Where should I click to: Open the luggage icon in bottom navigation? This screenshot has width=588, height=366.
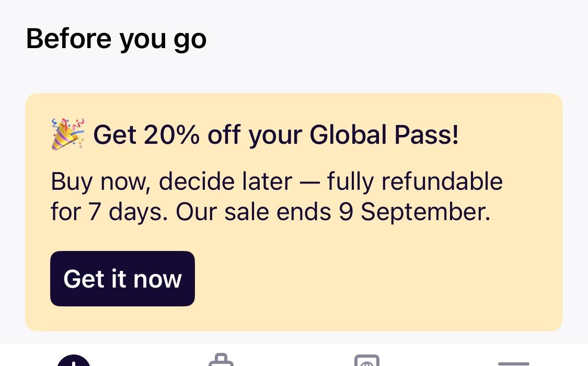pos(221,360)
